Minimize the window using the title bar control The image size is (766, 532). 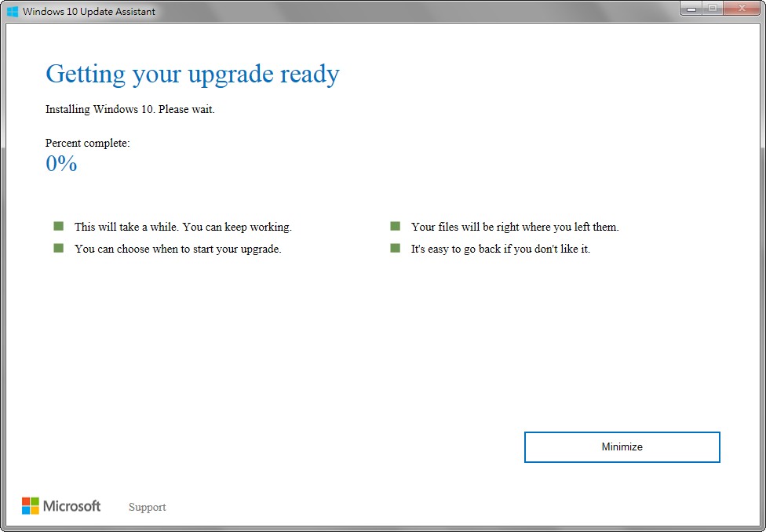pos(692,9)
